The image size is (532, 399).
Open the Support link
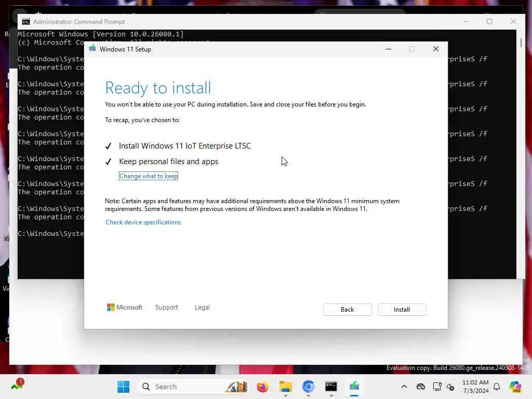pyautogui.click(x=167, y=308)
